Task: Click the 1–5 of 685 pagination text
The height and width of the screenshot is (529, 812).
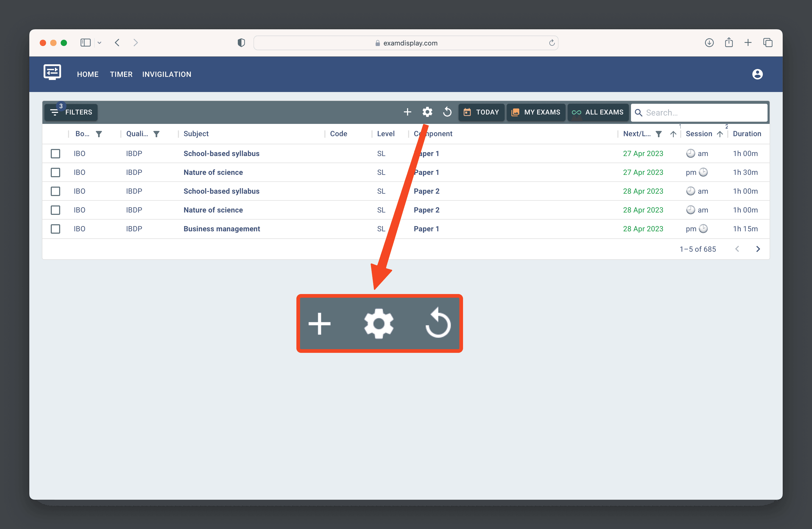Action: (x=697, y=249)
